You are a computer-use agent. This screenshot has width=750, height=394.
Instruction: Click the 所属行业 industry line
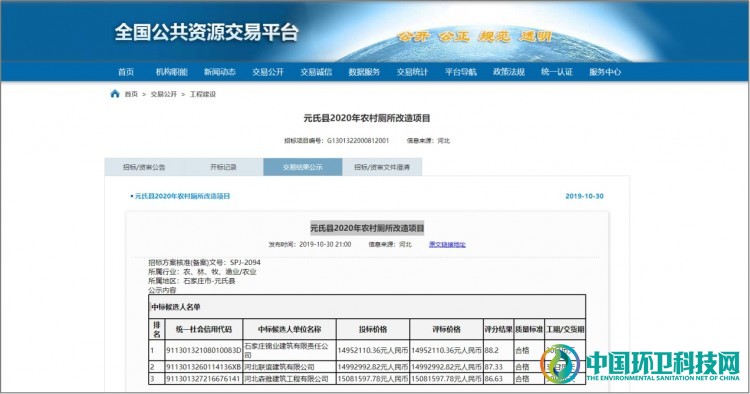pyautogui.click(x=202, y=272)
